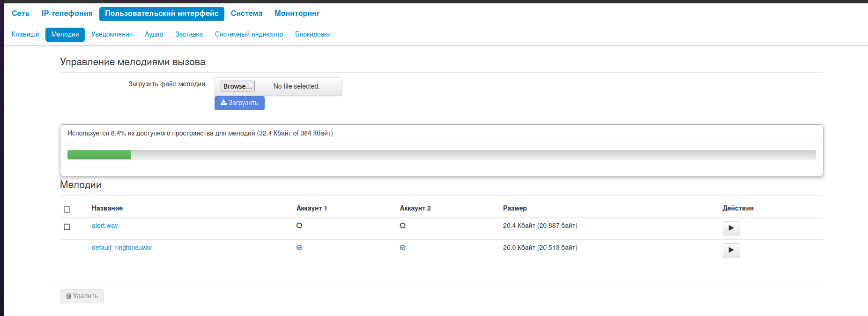
Task: Tick the select-all melodies checkbox
Action: 67,210
